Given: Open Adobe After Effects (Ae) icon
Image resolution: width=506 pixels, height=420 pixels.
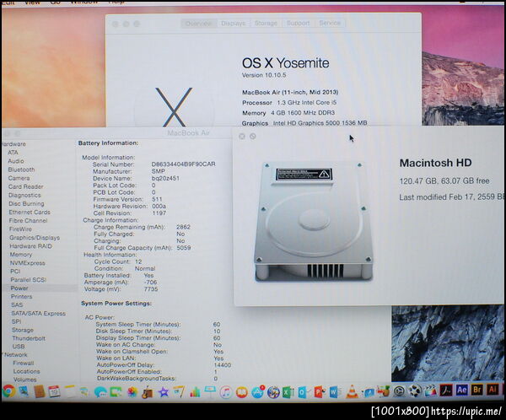Looking at the screenshot, I should coord(462,390).
